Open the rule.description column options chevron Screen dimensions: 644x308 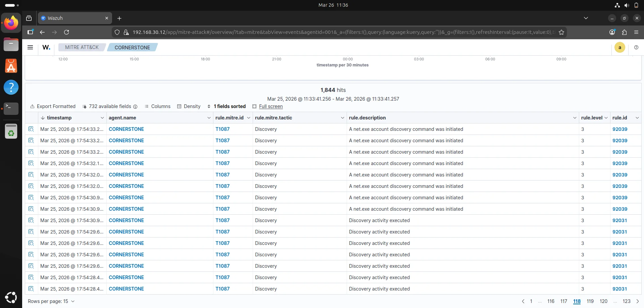pos(575,118)
